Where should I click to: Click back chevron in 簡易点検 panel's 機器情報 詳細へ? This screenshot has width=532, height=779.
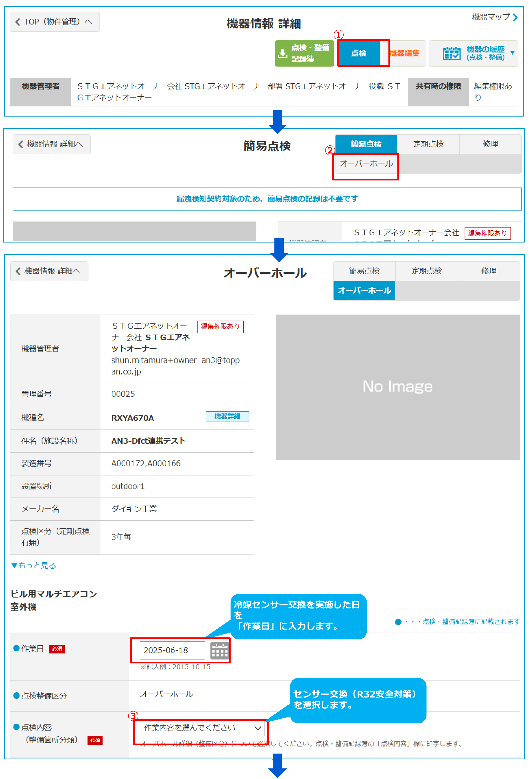tap(21, 145)
